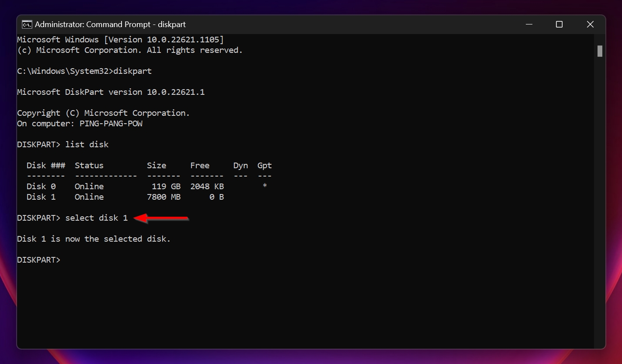Click 'On computer: PING-PANG-POW' line
Screen dimensions: 622x364
click(x=80, y=124)
